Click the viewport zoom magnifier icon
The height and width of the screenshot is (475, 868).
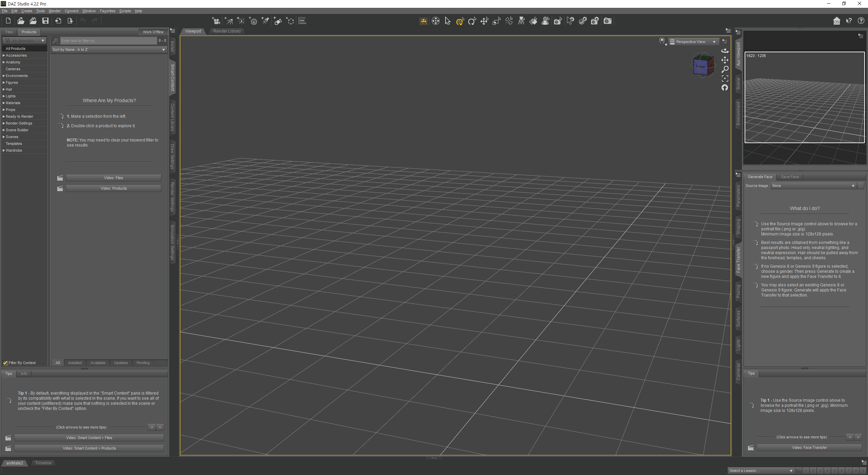tap(725, 69)
